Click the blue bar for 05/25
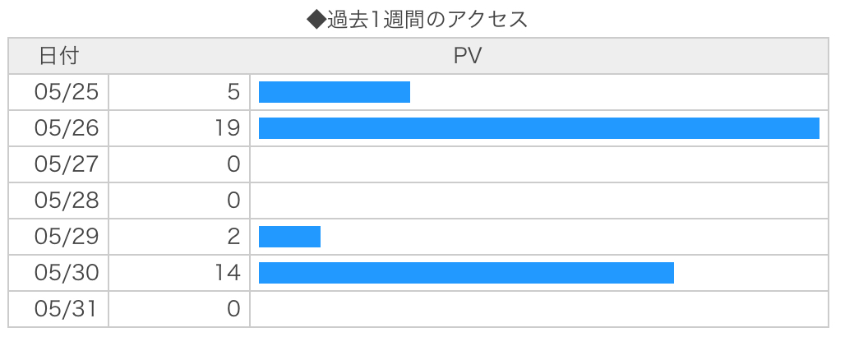Screen dimensions: 868x360 pyautogui.click(x=334, y=92)
